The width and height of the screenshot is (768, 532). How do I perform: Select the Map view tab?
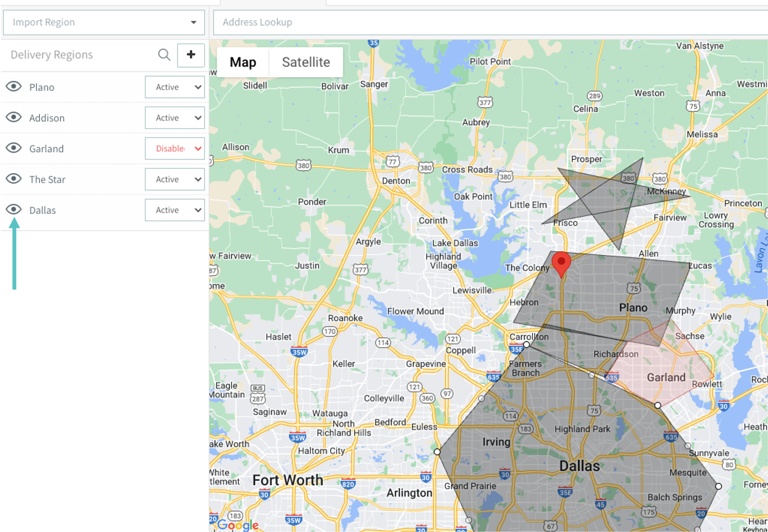click(x=243, y=62)
